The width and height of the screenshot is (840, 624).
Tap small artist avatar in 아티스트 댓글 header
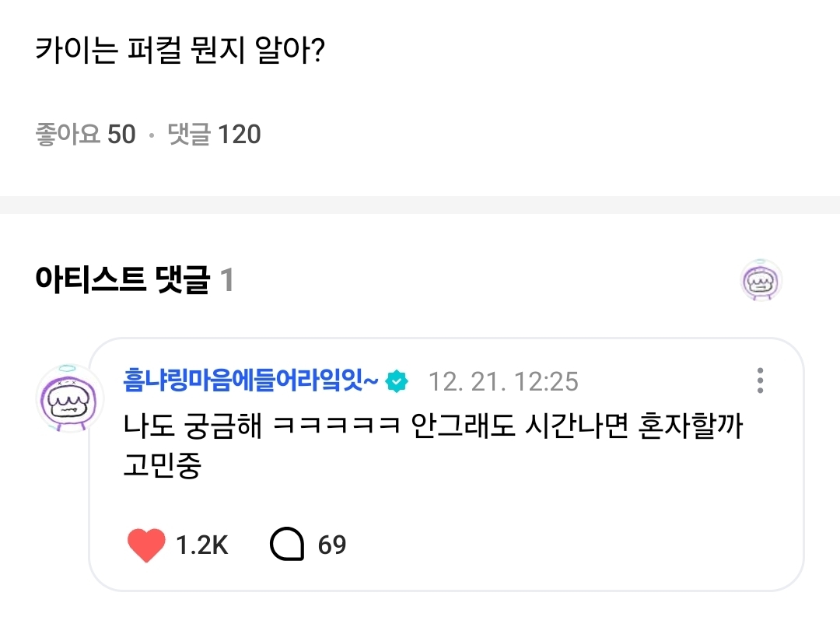point(761,280)
